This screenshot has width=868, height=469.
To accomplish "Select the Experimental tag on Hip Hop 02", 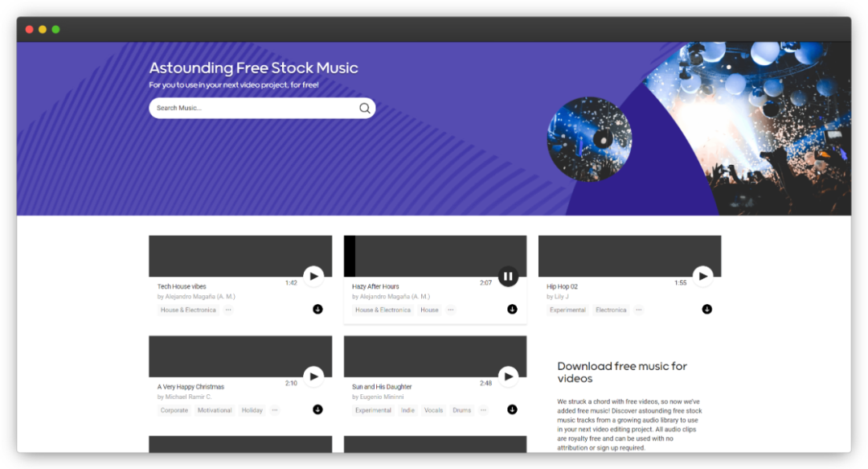I will (567, 310).
